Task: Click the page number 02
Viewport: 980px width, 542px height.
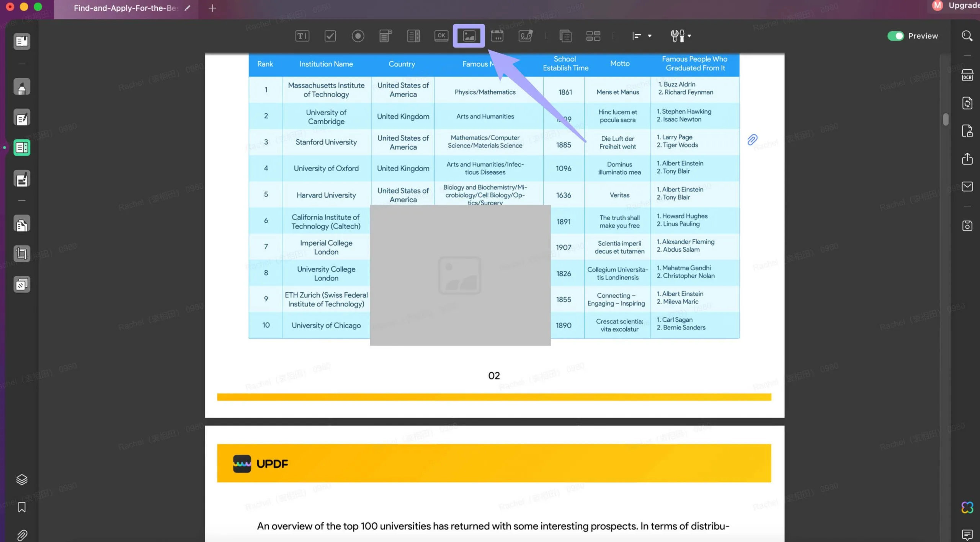Action: pos(494,376)
